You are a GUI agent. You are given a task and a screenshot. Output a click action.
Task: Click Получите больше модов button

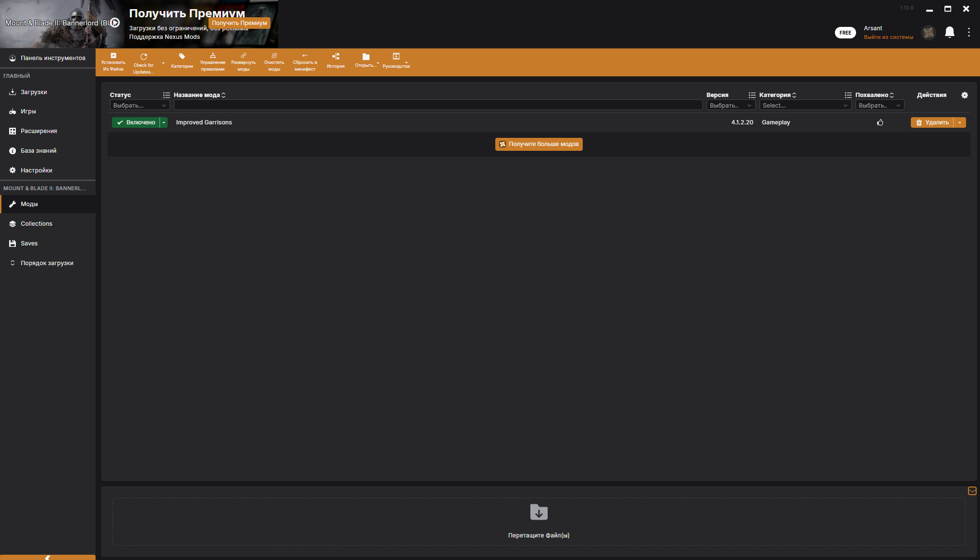click(539, 144)
